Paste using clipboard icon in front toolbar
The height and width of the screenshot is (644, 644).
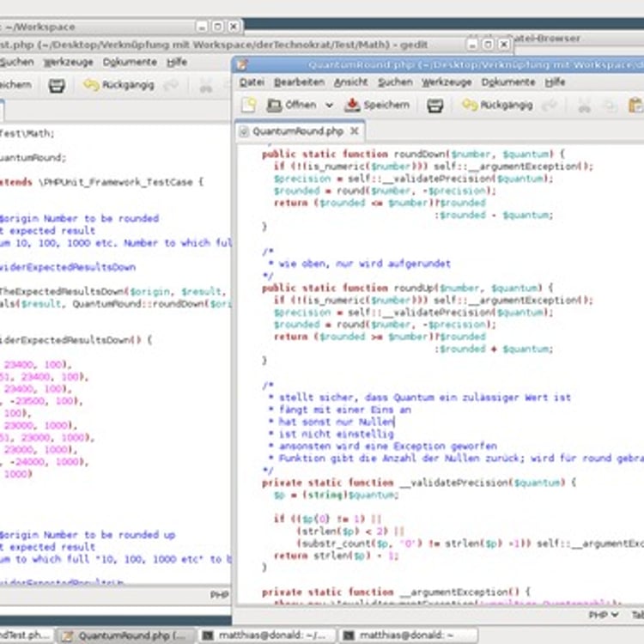[x=635, y=106]
